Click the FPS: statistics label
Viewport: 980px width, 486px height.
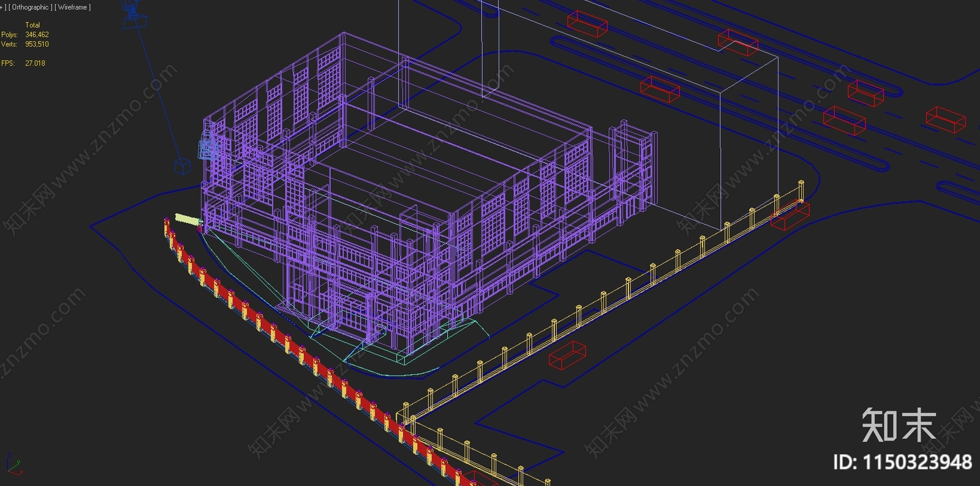(x=7, y=63)
